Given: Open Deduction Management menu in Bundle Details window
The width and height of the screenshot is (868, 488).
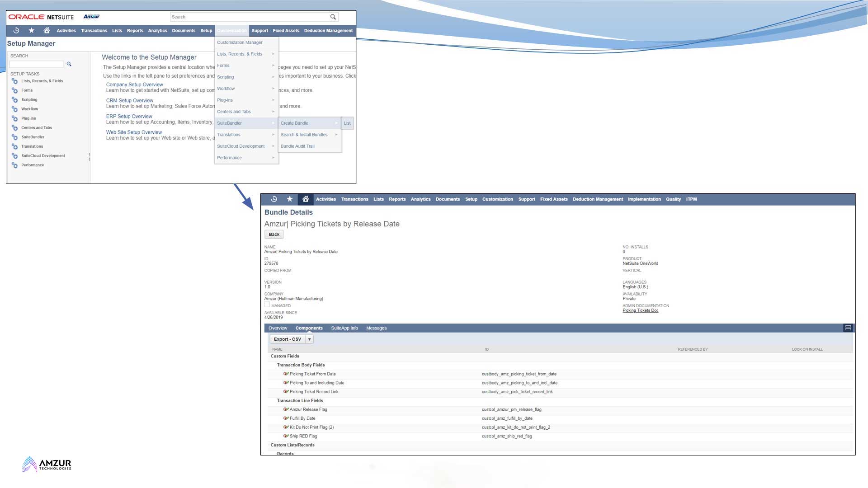Looking at the screenshot, I should pyautogui.click(x=598, y=199).
